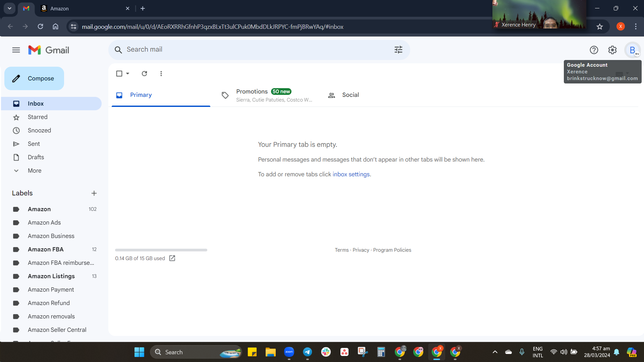Viewport: 644px width, 362px height.
Task: Open File Explorer from taskbar
Action: pyautogui.click(x=270, y=352)
